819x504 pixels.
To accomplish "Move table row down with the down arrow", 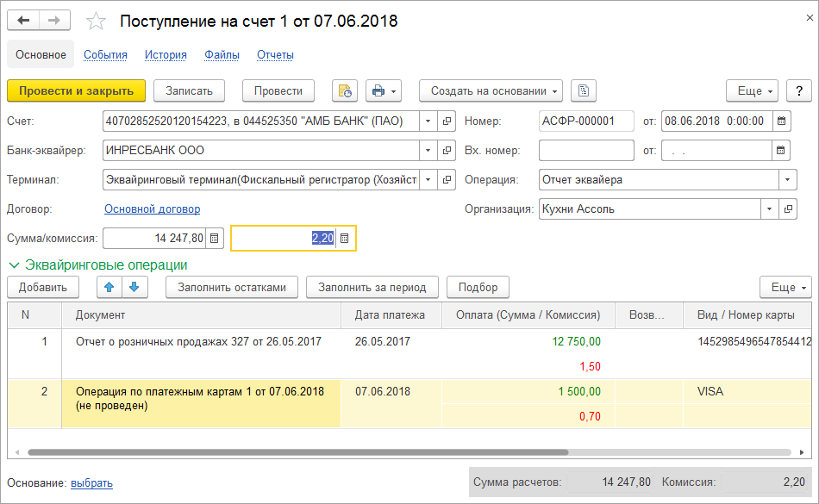I will coord(134,287).
